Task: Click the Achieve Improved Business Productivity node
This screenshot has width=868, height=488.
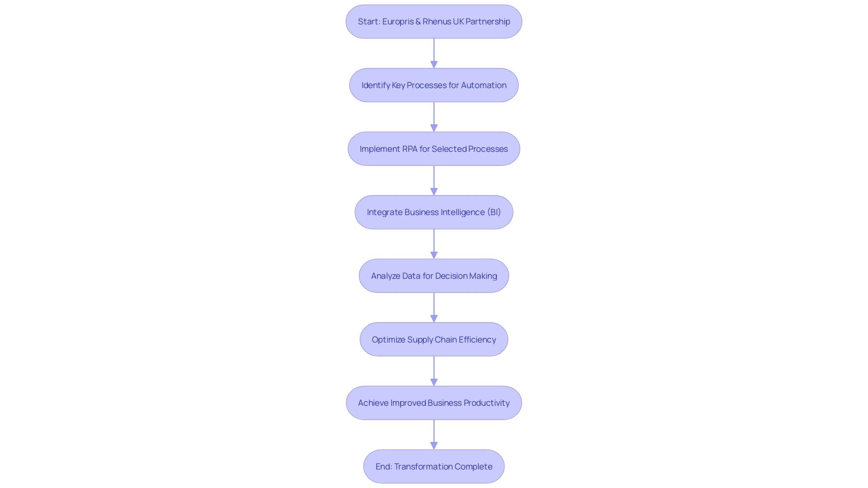Action: click(x=434, y=403)
